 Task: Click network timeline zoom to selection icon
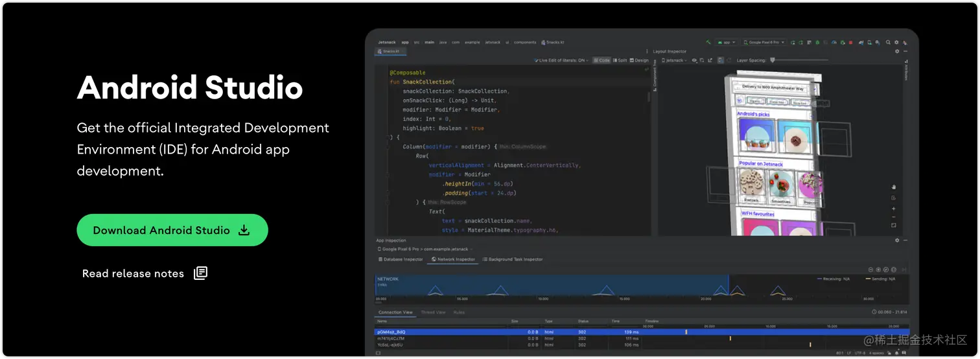point(894,270)
